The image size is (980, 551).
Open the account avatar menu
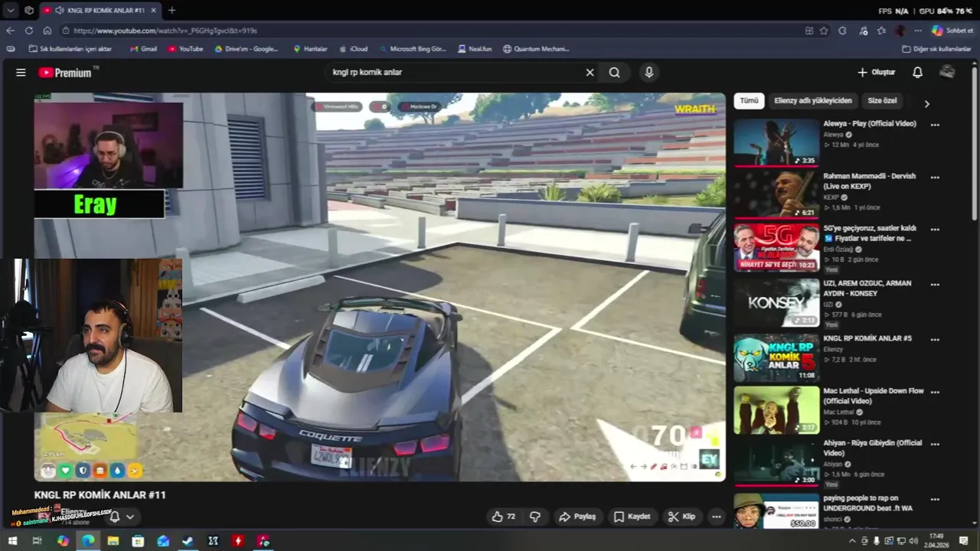pyautogui.click(x=947, y=72)
